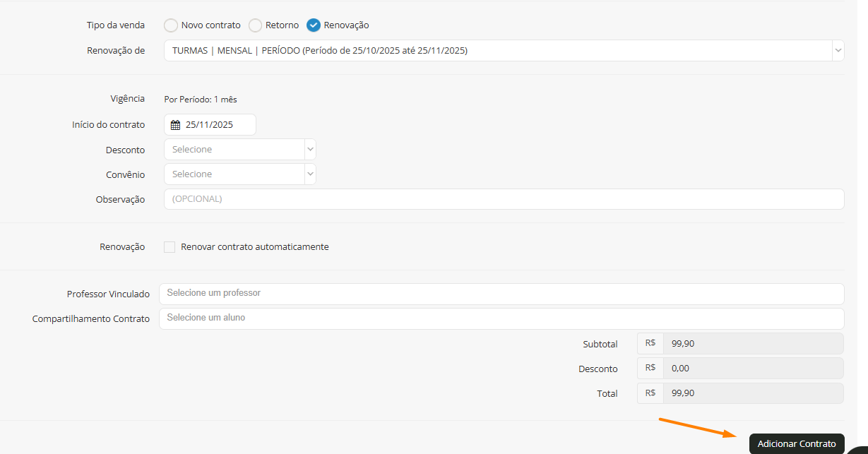Image resolution: width=868 pixels, height=454 pixels.
Task: Select the Novo contrato radio button
Action: coord(171,25)
